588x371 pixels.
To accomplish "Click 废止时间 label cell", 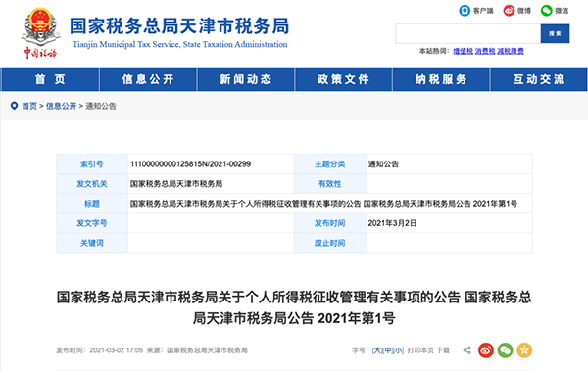I will 330,243.
